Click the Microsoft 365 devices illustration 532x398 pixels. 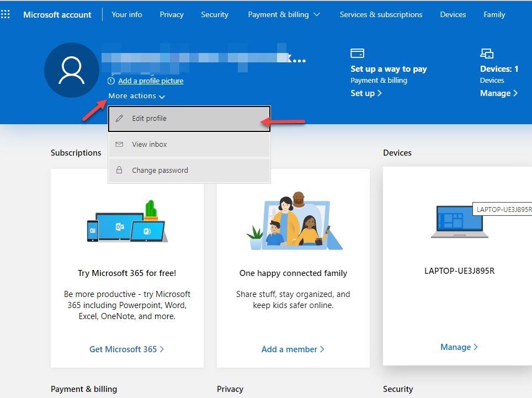point(127,221)
